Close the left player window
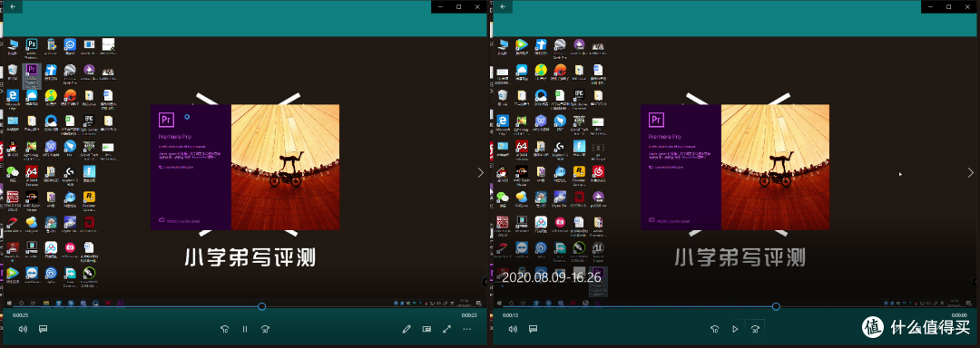The width and height of the screenshot is (980, 348). point(477,6)
